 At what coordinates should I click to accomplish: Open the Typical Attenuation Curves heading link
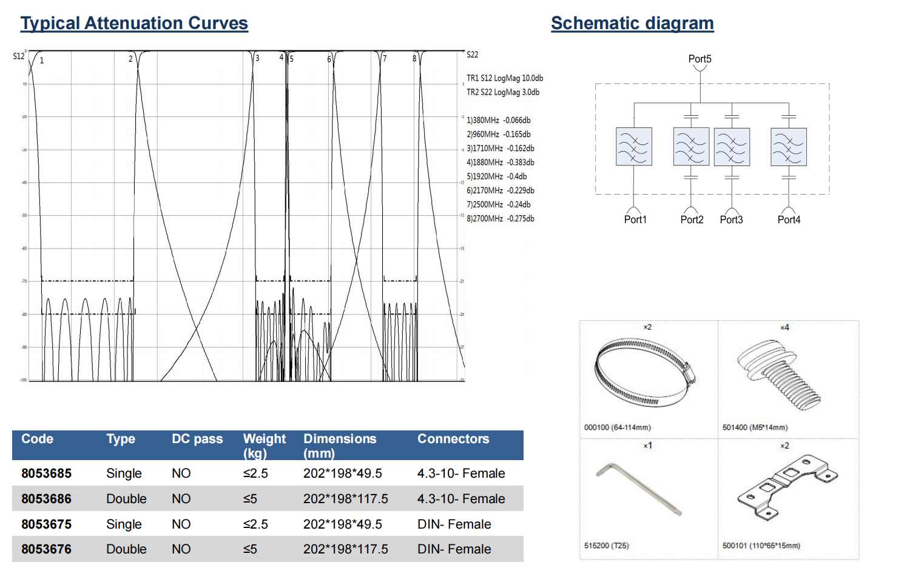[x=134, y=23]
